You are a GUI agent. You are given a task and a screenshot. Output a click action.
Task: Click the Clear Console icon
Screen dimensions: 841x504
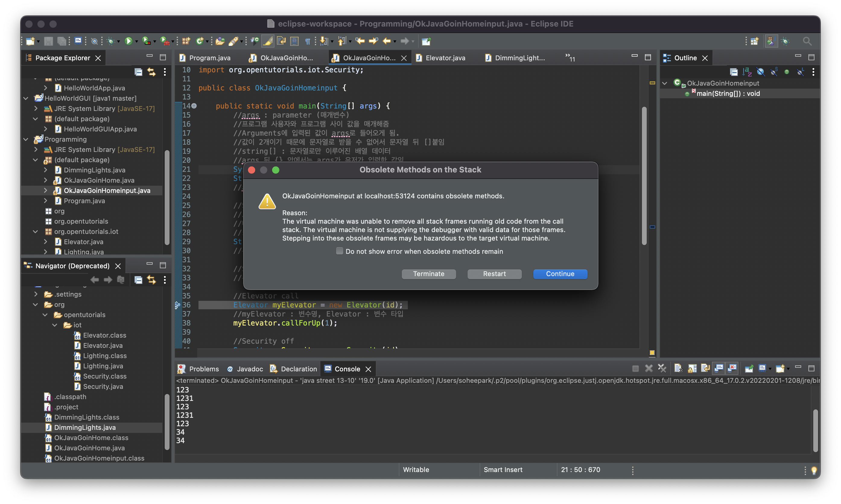pos(678,368)
